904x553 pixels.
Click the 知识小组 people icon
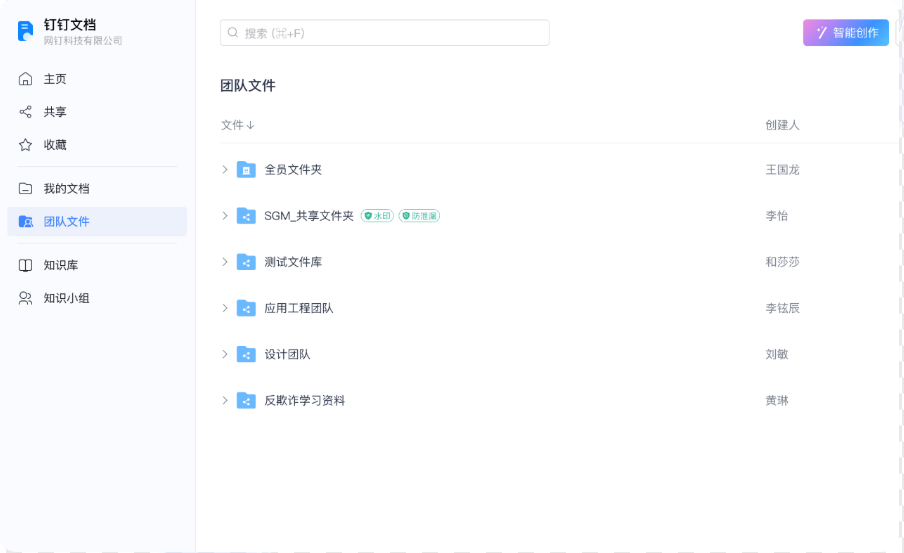point(25,298)
